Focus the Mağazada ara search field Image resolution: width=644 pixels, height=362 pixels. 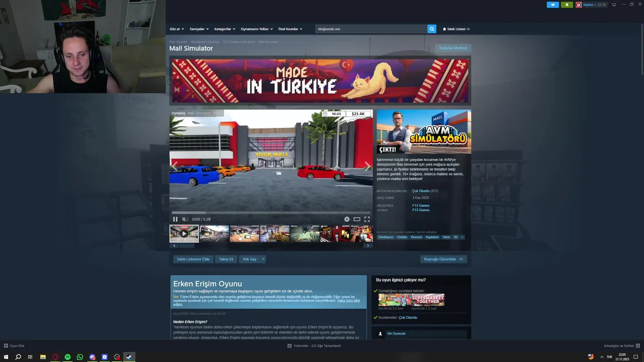tap(371, 29)
